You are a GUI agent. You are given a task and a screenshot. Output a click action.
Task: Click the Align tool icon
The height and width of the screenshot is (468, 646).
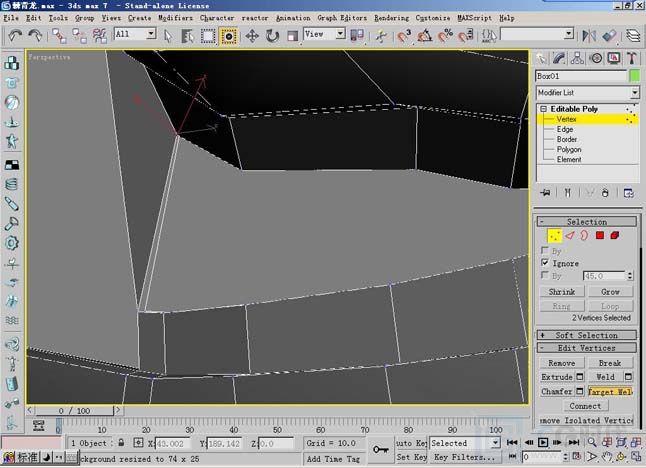(x=609, y=36)
